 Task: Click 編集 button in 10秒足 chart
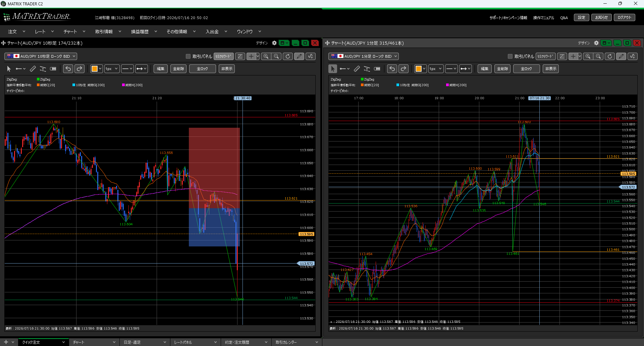[161, 69]
